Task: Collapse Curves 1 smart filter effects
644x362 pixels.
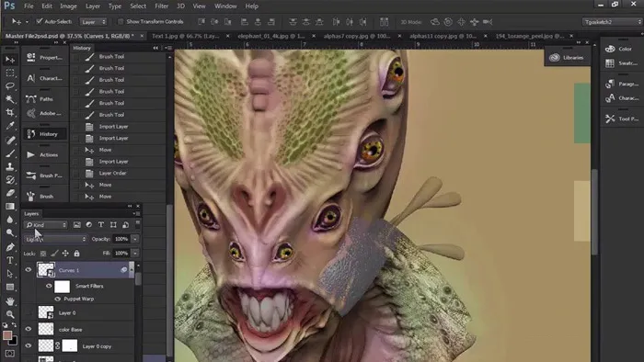Action: [132, 269]
